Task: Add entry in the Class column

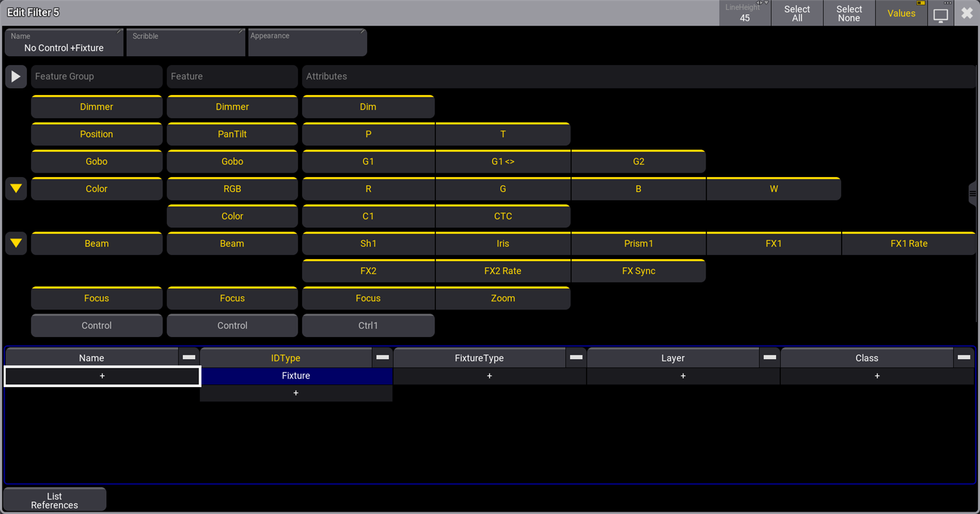Action: tap(877, 376)
